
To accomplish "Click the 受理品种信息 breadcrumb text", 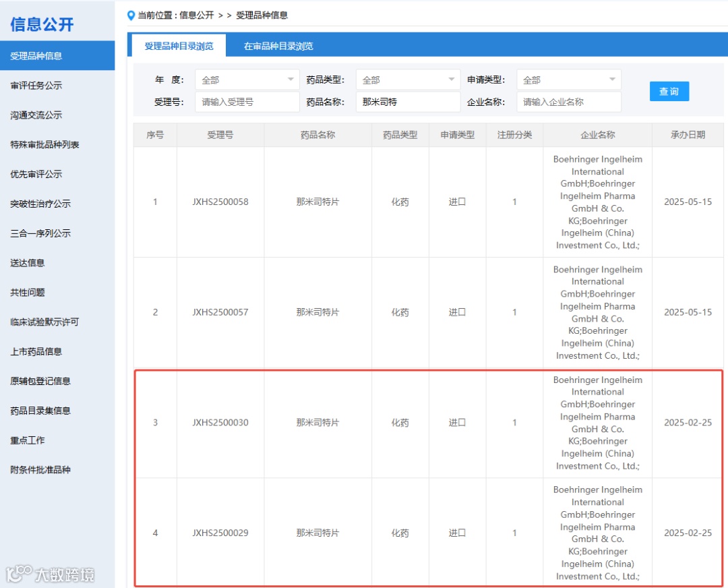I will click(x=262, y=16).
